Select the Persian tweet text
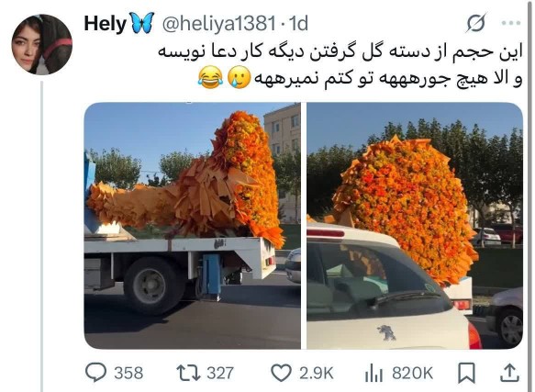This screenshot has height=392, width=535. [340, 65]
